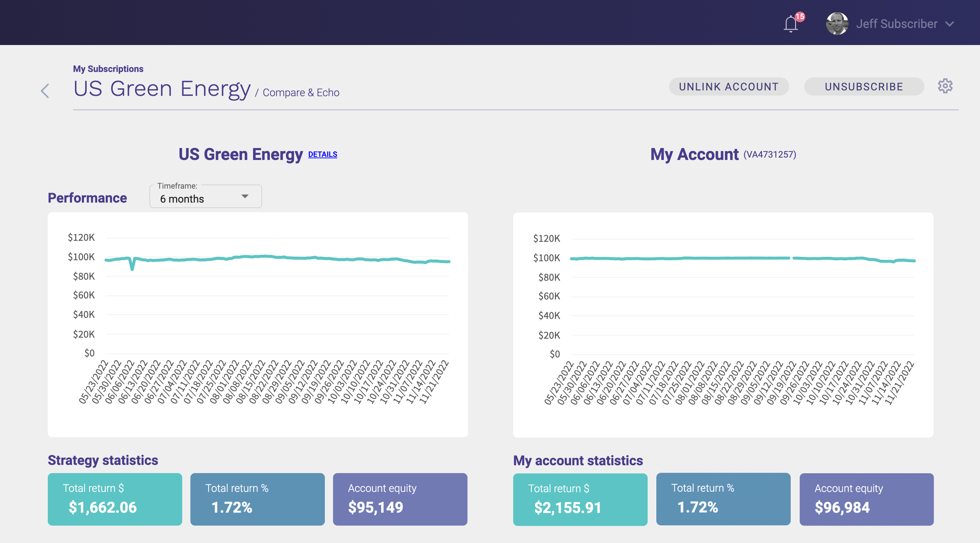Click the My account Total return $2,155.91 card
Screen dimensions: 980x543
580,499
